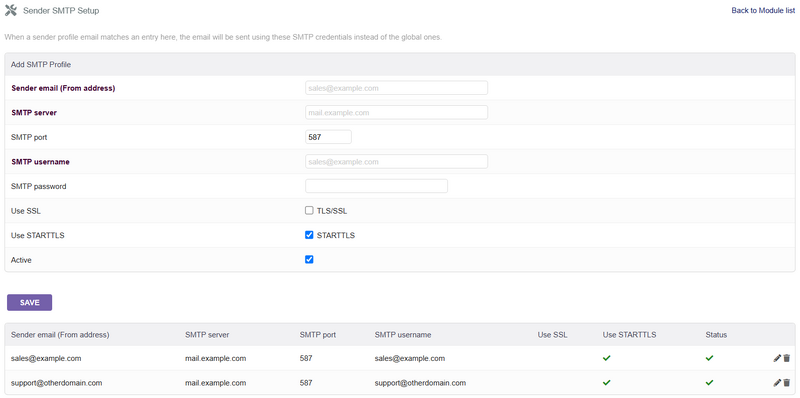The height and width of the screenshot is (398, 800).
Task: Click the TLS/SSL checkbox label text
Action: point(332,211)
